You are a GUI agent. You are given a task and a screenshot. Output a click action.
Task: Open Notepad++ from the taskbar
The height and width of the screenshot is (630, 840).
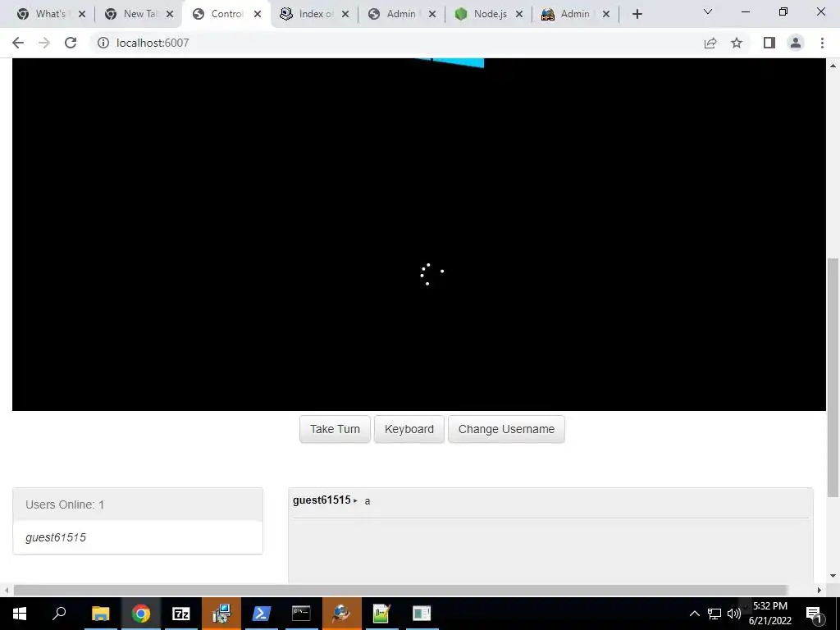tap(381, 614)
